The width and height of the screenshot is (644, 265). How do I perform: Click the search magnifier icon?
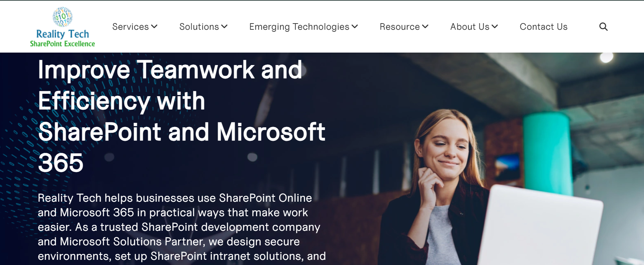[x=603, y=27]
